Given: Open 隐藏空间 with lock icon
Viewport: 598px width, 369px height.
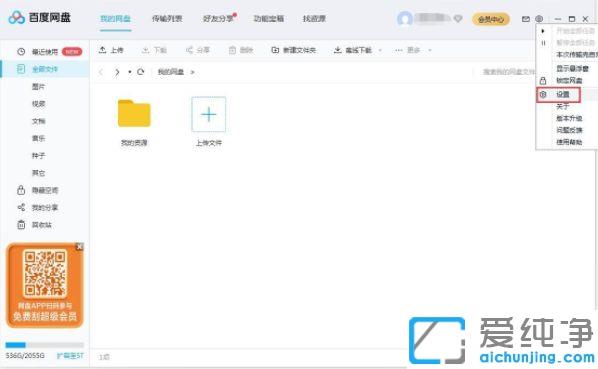Looking at the screenshot, I should pyautogui.click(x=38, y=190).
